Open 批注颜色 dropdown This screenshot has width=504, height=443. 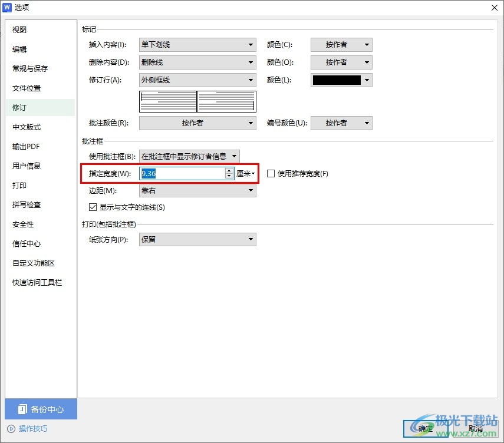(x=197, y=123)
